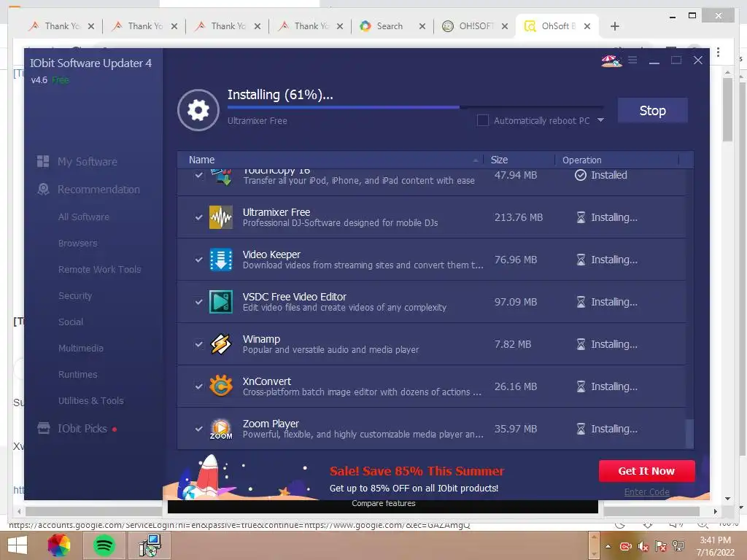Click the browser horizontal scrollbar right arrow
Image resolution: width=747 pixels, height=560 pixels.
pos(715,511)
